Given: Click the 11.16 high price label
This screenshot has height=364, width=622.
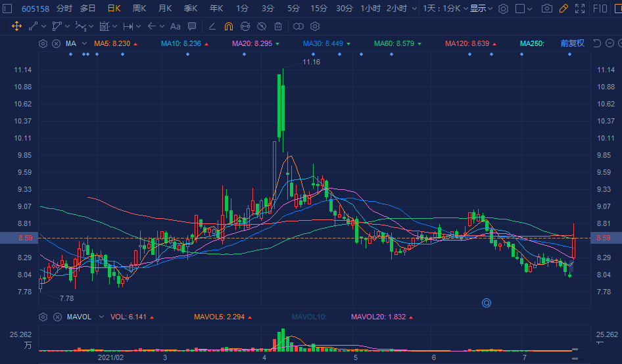Looking at the screenshot, I should coord(311,62).
